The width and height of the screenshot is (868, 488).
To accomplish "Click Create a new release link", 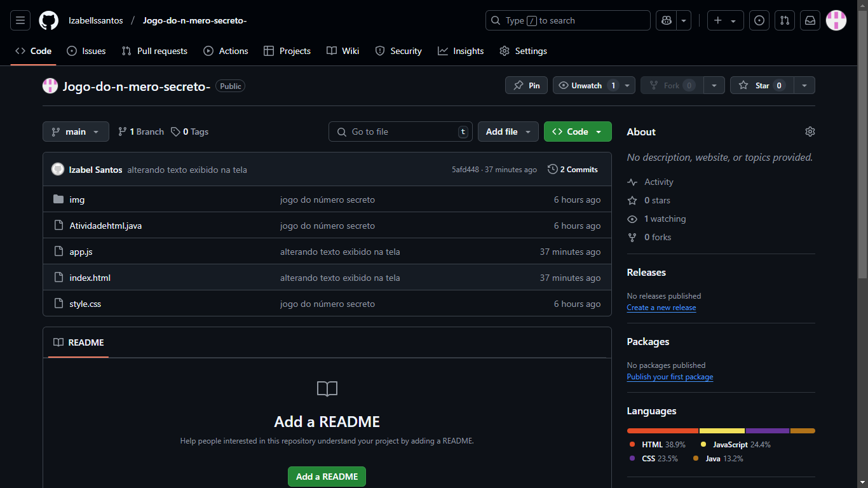I will [x=661, y=308].
